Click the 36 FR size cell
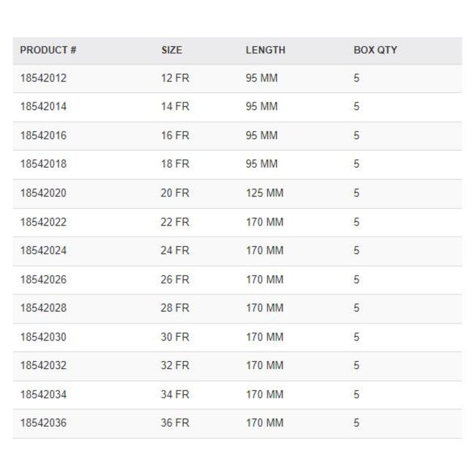 tap(175, 423)
